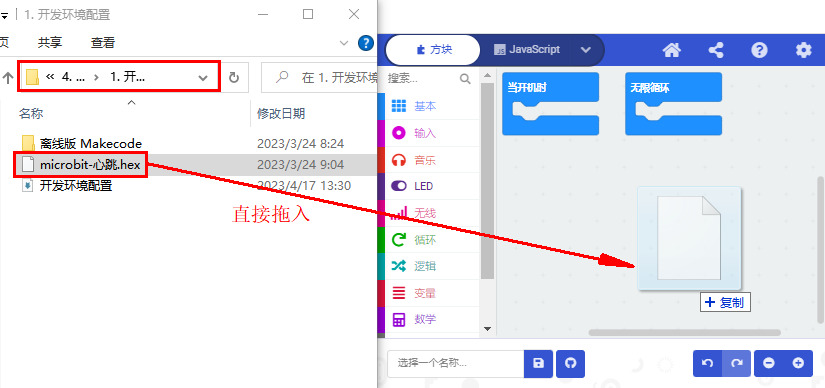This screenshot has height=388, width=825.
Task: Sort by 修改日期 column header
Action: [281, 113]
